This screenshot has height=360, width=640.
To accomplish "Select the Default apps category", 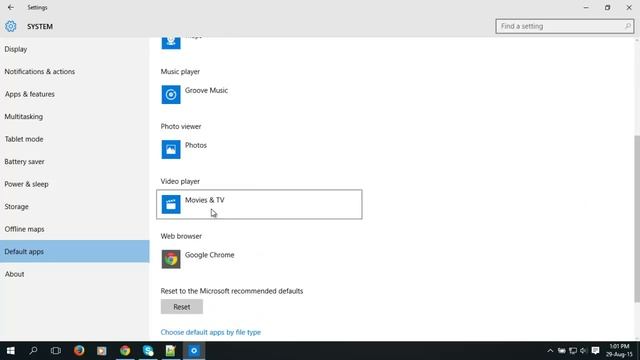I will pos(75,251).
